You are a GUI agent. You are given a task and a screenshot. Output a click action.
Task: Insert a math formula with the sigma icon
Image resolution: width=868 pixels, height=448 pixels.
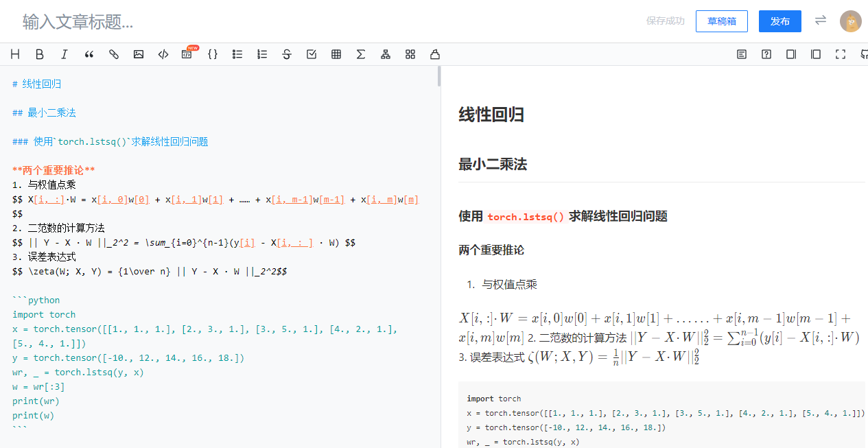[361, 54]
